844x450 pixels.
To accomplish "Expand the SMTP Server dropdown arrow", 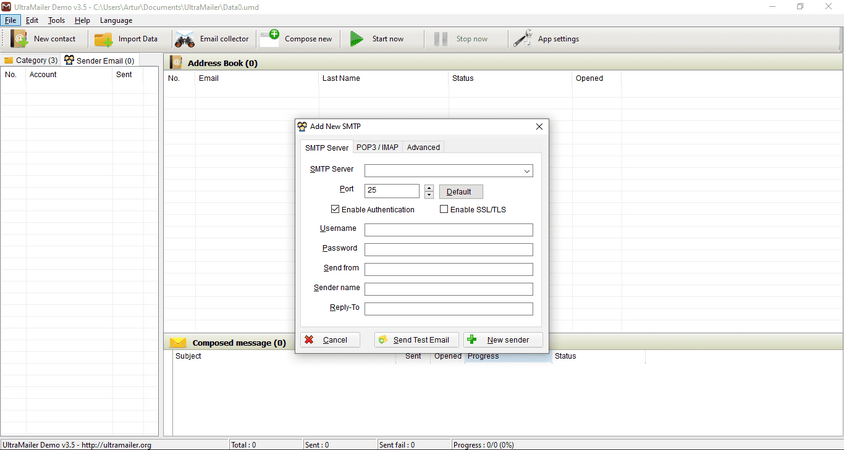I will click(526, 171).
